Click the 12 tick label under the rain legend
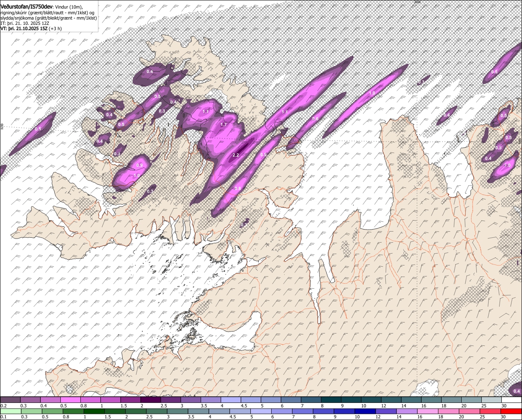This screenshot has height=420, width=522. (378, 417)
